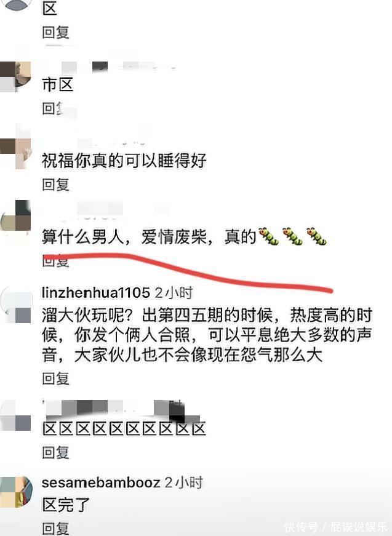Open avatar beside 区区区区区 comment

tap(15, 415)
